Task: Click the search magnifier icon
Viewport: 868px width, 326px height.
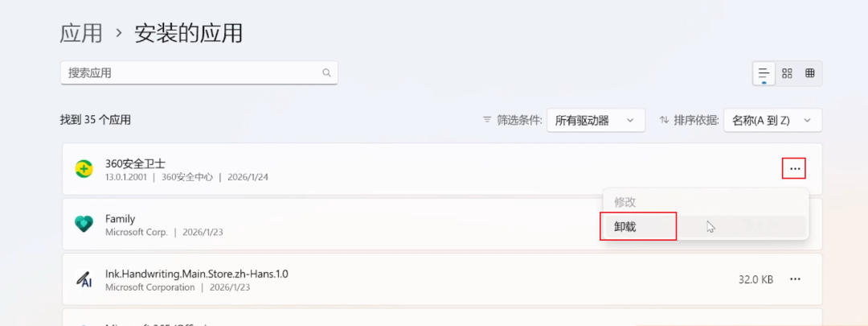Action: [x=326, y=72]
